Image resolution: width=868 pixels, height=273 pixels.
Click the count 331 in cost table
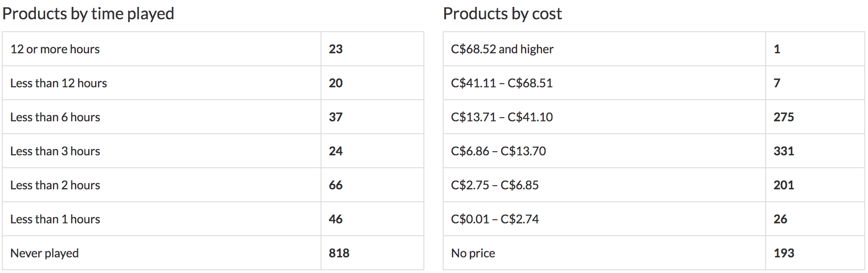[x=783, y=151]
